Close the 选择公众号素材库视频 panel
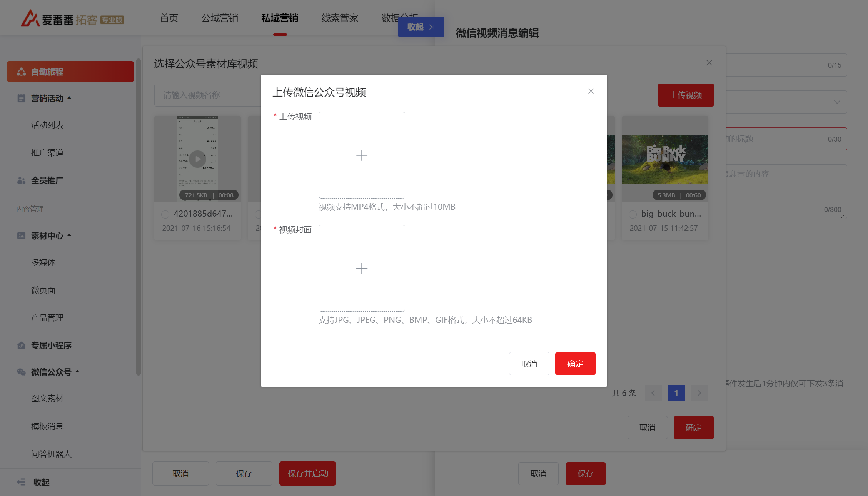Screen dimensions: 868x496 [709, 63]
